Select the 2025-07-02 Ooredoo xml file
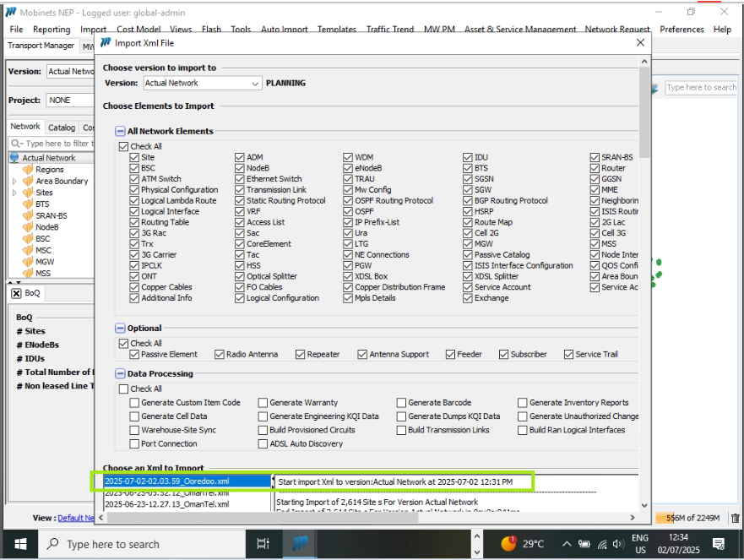Screen dimensions: 744x560 coord(166,481)
